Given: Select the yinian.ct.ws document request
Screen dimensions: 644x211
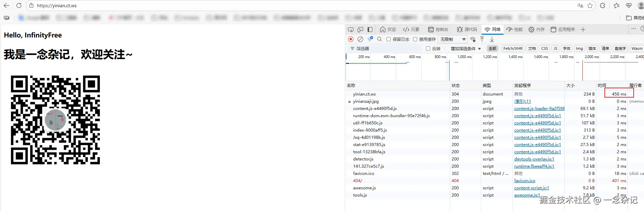Looking at the screenshot, I should click(495, 94).
